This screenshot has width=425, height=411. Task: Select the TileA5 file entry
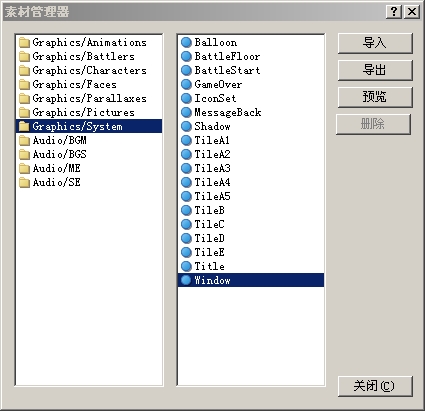[212, 197]
